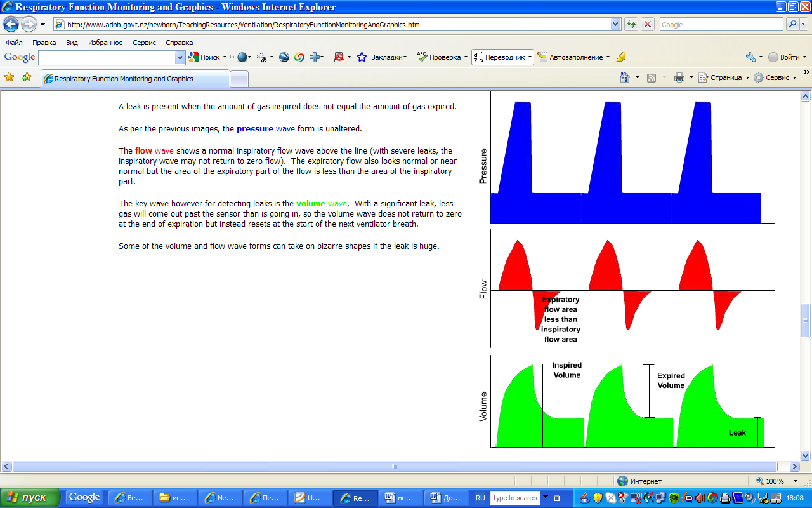
Task: Click the Автозаполнение autofill button
Action: click(570, 57)
